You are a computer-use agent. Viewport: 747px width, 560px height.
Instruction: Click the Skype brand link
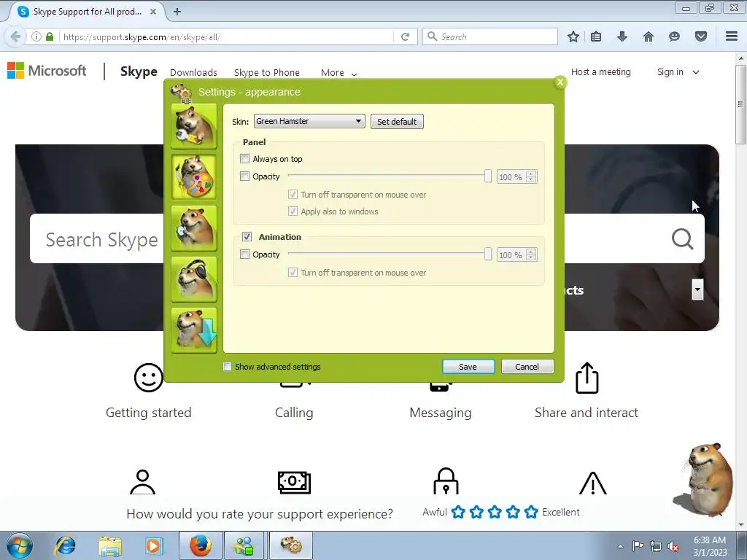click(139, 71)
